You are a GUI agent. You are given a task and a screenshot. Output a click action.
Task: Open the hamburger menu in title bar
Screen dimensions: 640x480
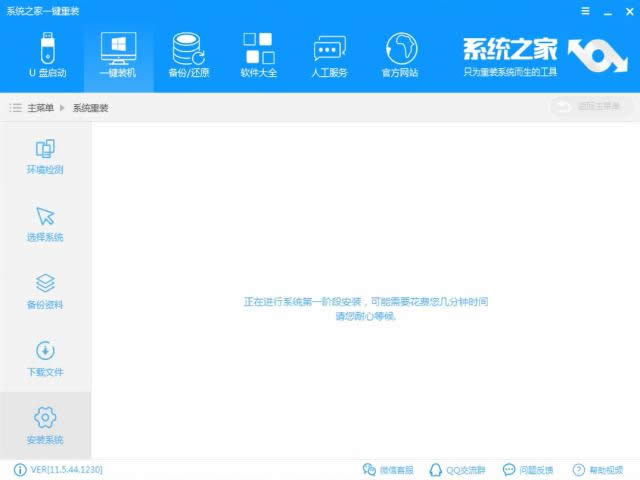point(585,11)
